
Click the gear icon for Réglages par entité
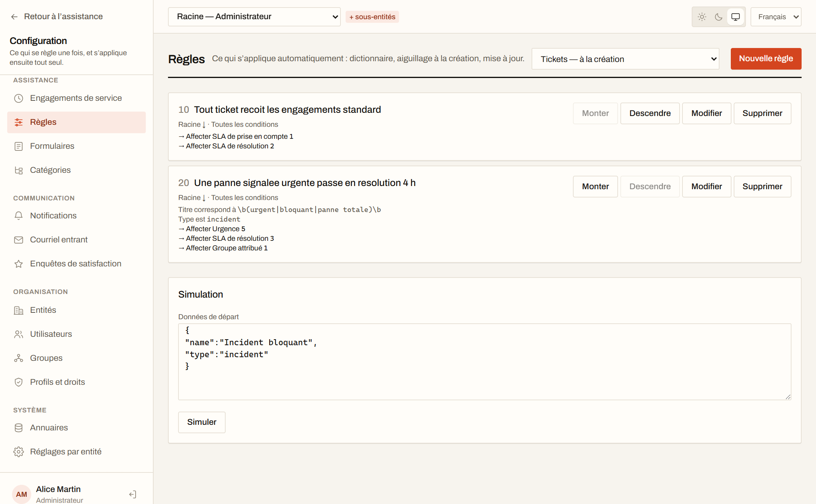pyautogui.click(x=18, y=452)
